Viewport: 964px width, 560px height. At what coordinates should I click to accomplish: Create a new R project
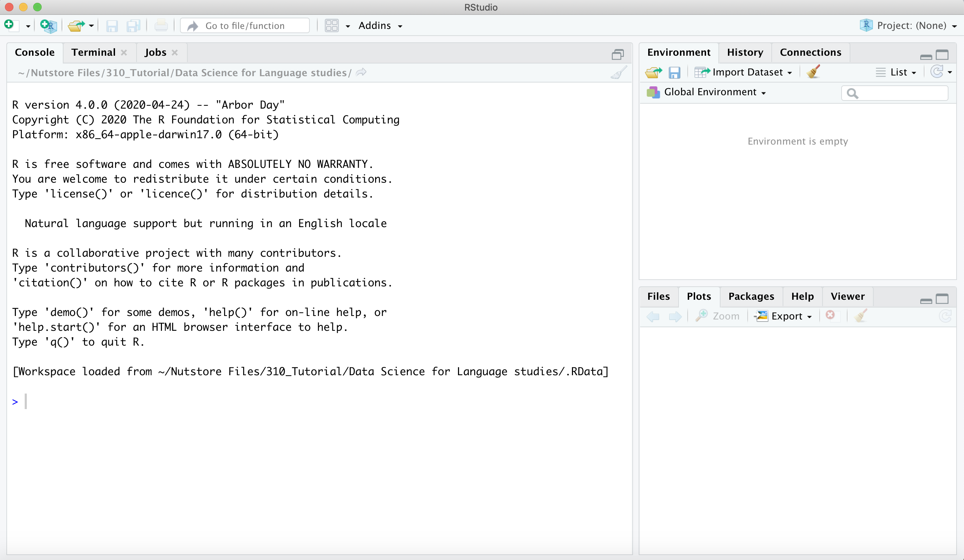click(x=49, y=26)
